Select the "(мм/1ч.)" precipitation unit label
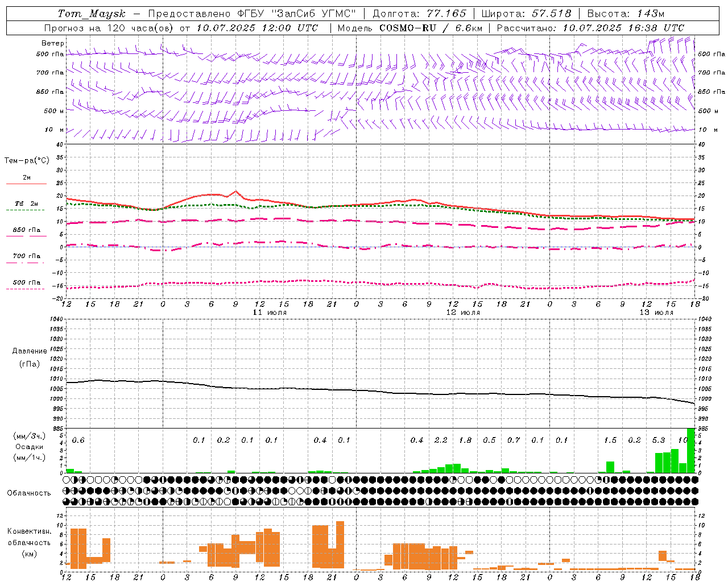Image resolution: width=728 pixels, height=582 pixels. click(x=30, y=458)
